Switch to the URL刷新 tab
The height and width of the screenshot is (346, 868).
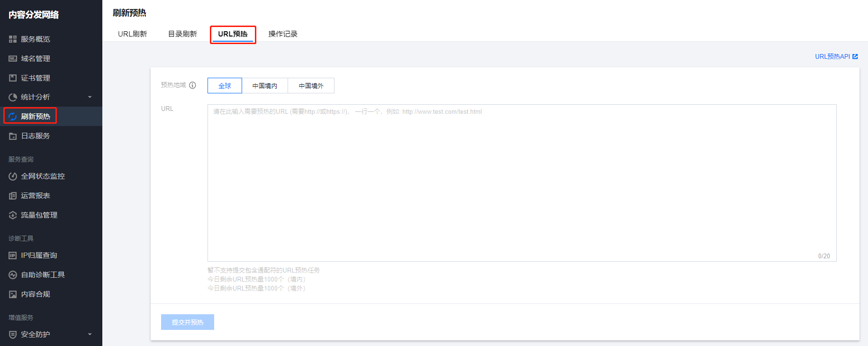(132, 34)
